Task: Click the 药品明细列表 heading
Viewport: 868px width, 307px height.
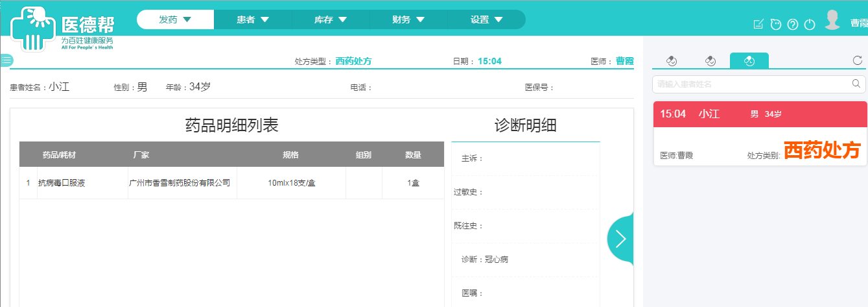Action: tap(231, 125)
